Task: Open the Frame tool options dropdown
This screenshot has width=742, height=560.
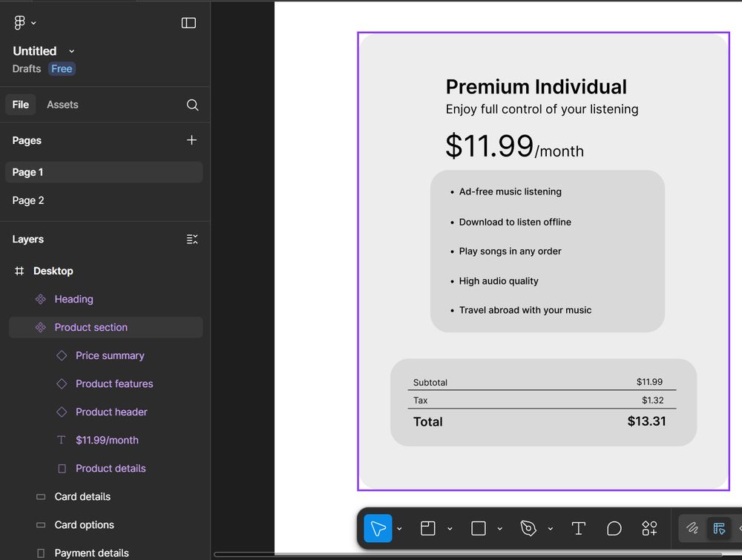Action: 450,529
